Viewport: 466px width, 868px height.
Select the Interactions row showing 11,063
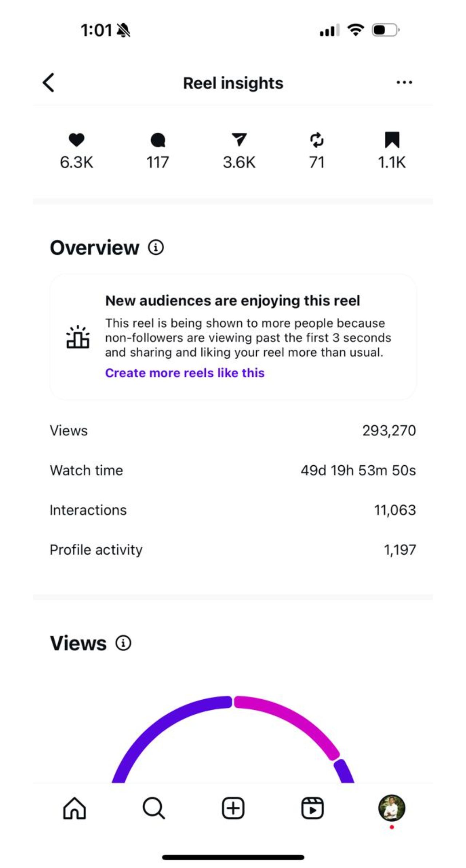(x=233, y=510)
